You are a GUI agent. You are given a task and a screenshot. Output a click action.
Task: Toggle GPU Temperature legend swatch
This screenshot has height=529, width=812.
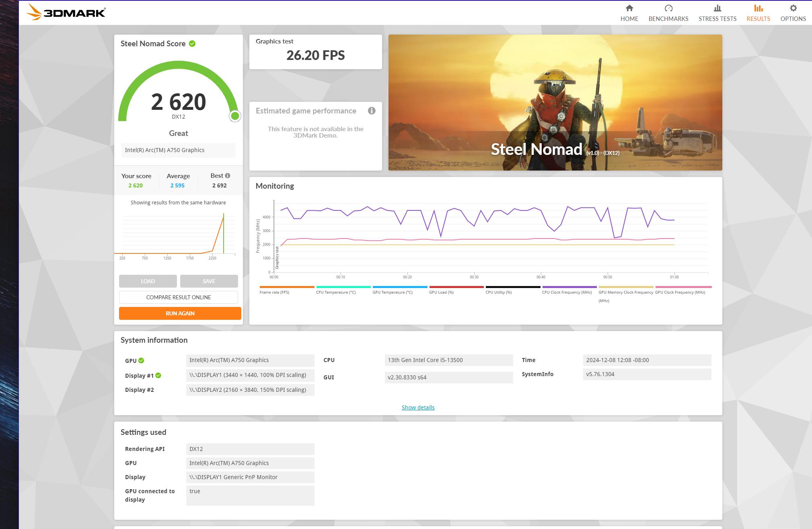tap(400, 287)
